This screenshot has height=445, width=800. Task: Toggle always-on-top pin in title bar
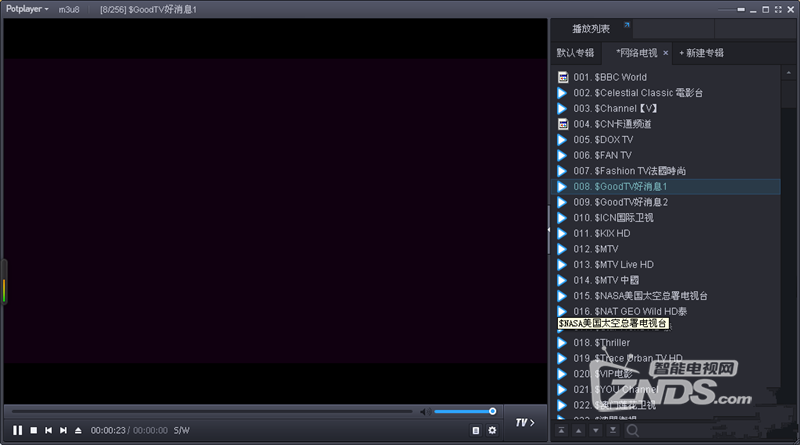pos(741,9)
